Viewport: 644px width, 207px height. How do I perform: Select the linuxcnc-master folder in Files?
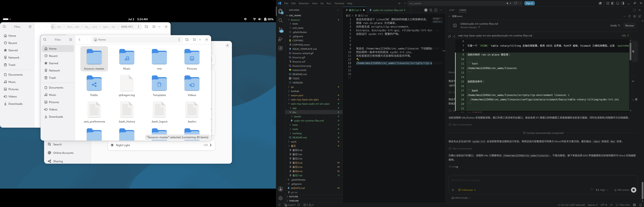tap(94, 59)
